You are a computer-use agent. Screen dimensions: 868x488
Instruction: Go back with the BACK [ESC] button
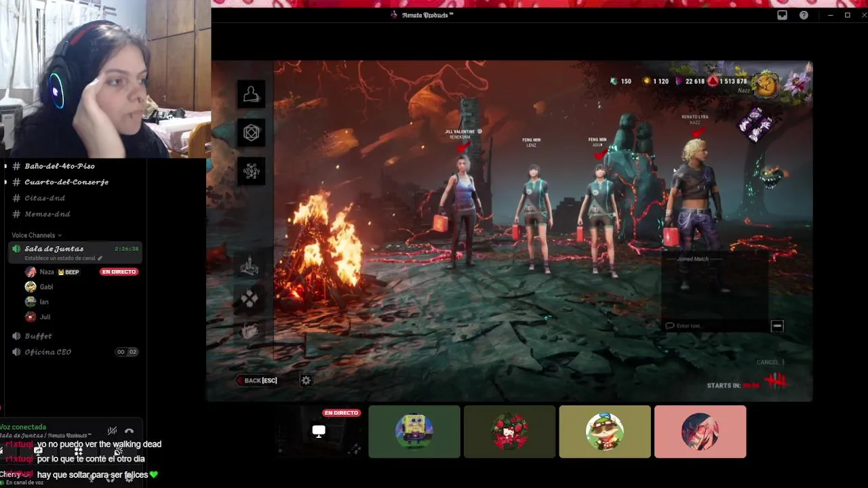click(x=257, y=380)
